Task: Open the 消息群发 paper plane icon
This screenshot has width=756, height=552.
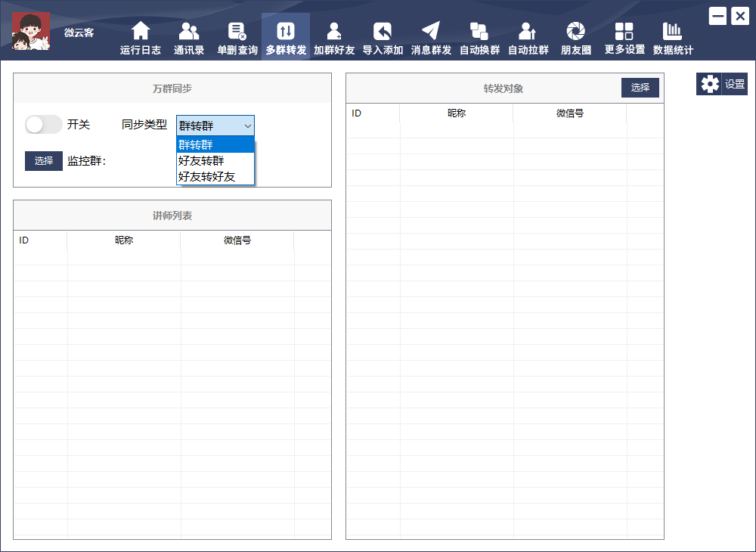Action: point(431,31)
